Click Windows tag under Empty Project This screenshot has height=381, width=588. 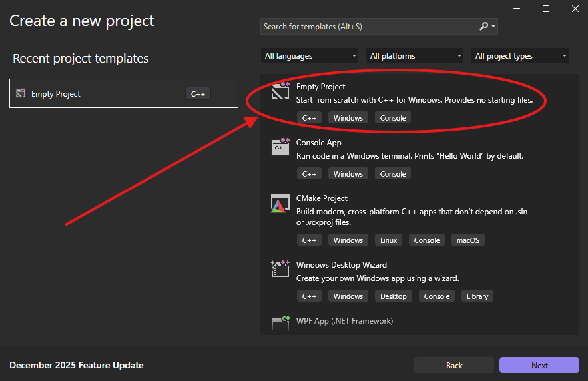[348, 118]
